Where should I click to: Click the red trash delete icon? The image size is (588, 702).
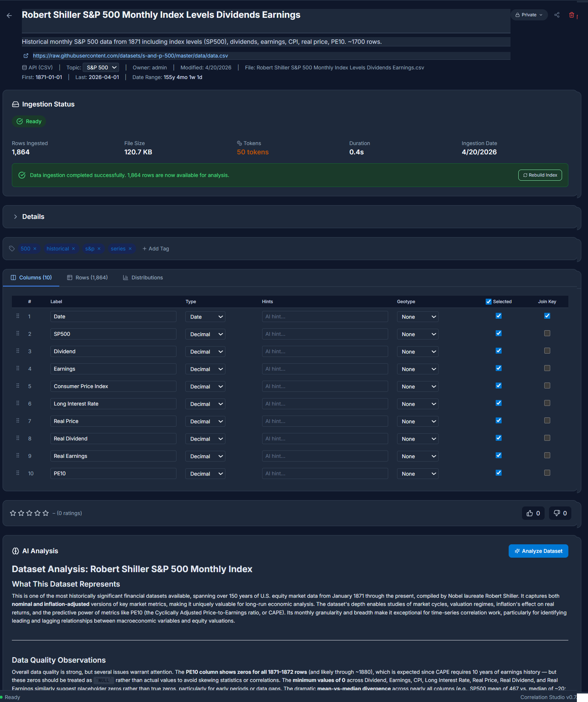click(x=572, y=15)
